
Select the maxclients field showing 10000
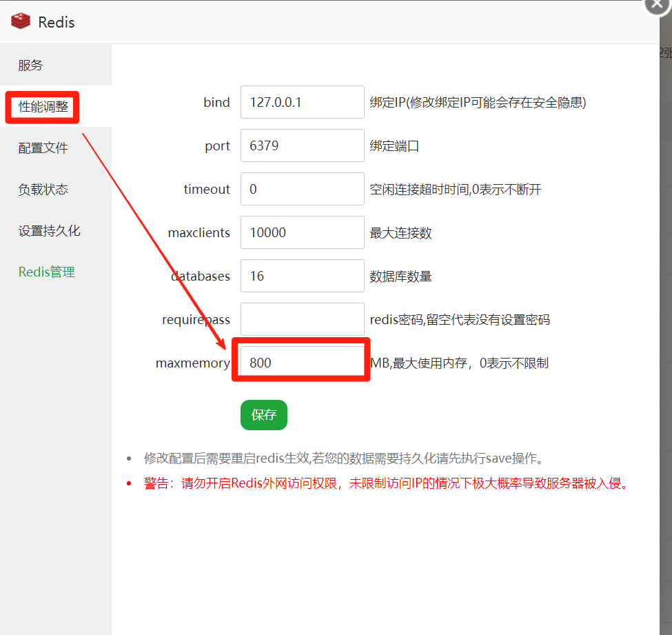pos(302,233)
